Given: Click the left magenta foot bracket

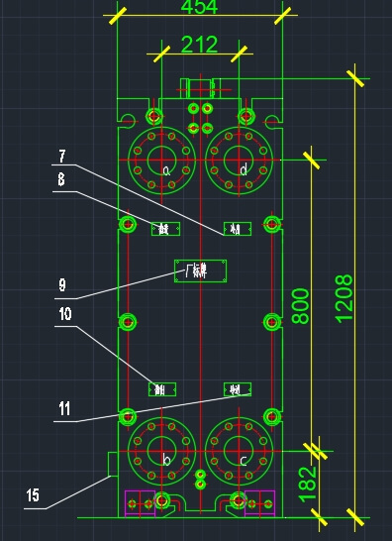Looking at the screenshot, I should point(140,503).
